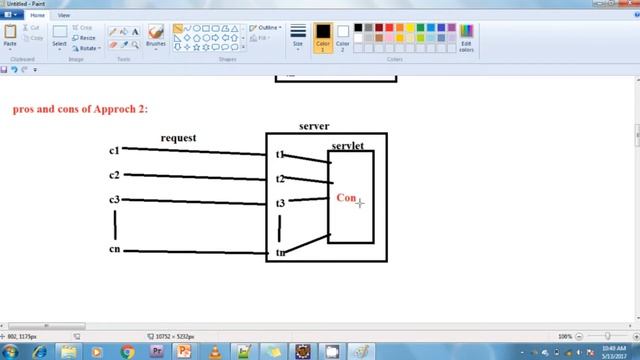This screenshot has height=360, width=640.
Task: Choose the Pentagon shape
Action: [x=197, y=38]
